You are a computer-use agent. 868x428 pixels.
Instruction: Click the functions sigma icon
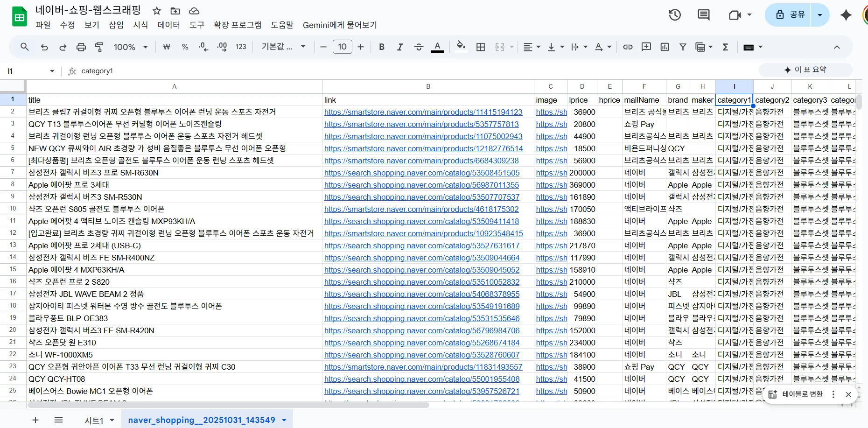(725, 47)
